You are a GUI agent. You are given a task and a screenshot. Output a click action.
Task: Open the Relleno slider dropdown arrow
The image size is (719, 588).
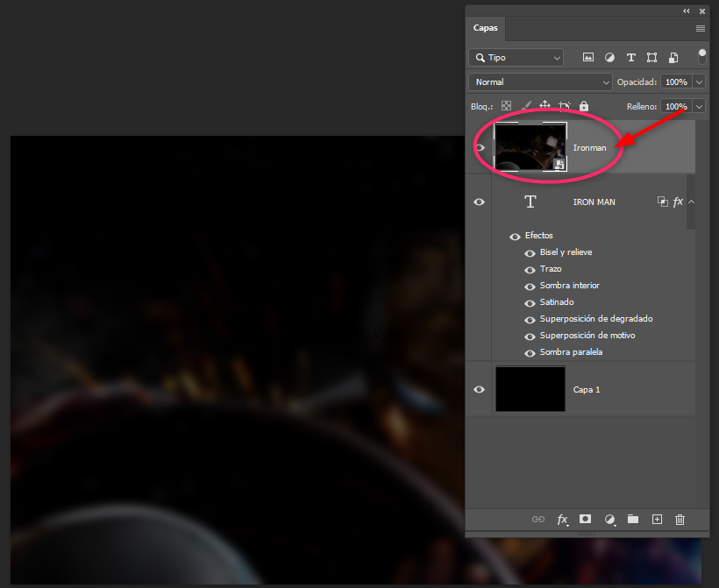click(700, 106)
